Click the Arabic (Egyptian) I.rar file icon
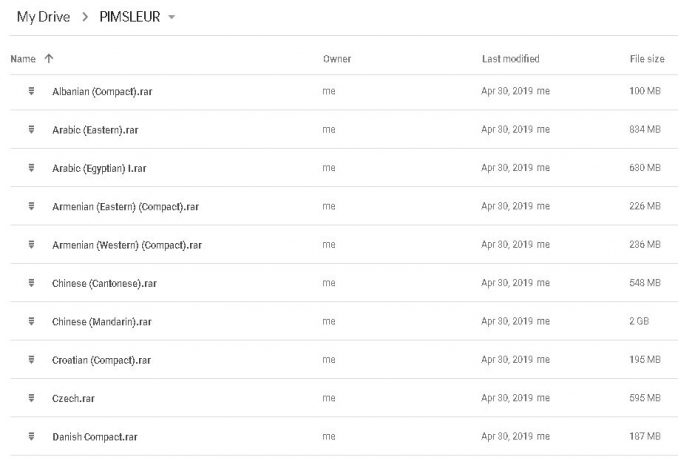 31,168
